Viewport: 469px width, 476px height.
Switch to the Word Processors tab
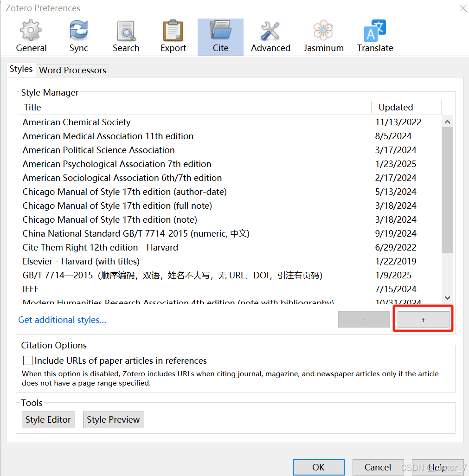point(72,70)
